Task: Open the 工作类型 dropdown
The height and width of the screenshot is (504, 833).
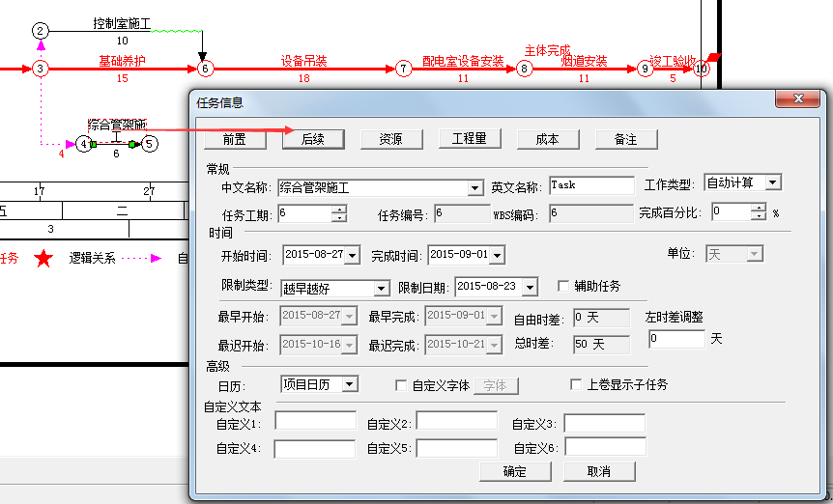Action: (772, 182)
